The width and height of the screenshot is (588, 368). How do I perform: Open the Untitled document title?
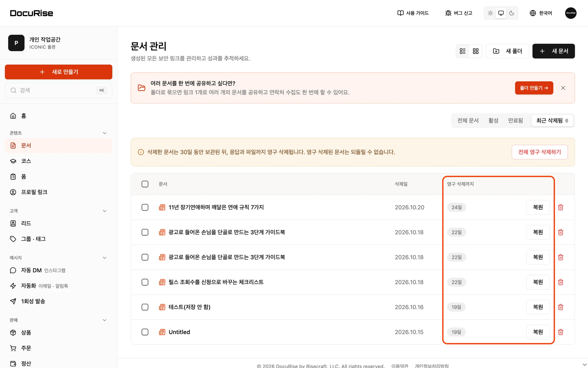pos(179,332)
